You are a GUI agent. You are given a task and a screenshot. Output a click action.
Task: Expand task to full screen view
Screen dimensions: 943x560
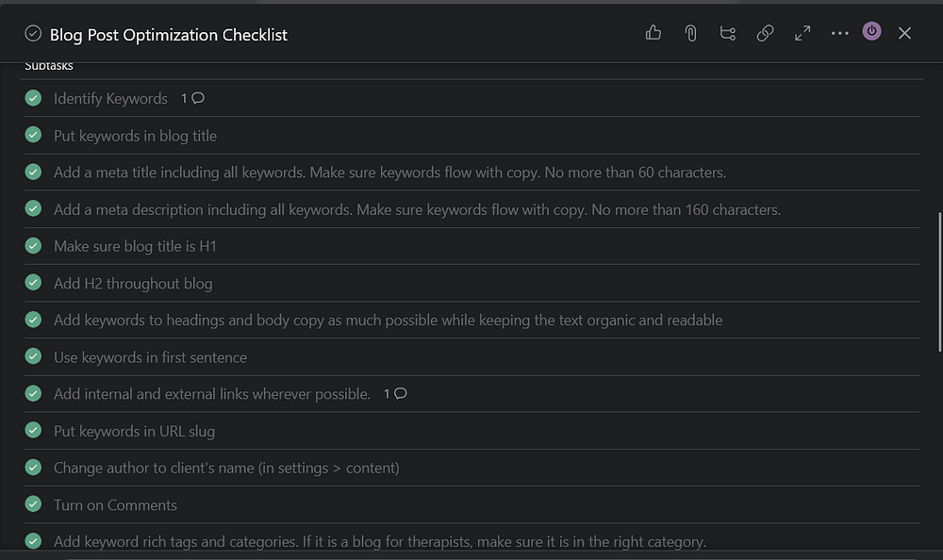point(802,33)
